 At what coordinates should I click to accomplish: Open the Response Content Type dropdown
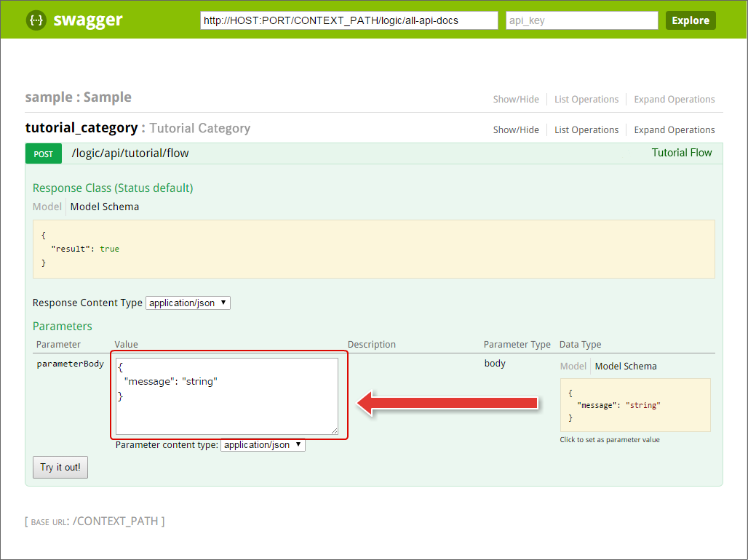pos(188,303)
